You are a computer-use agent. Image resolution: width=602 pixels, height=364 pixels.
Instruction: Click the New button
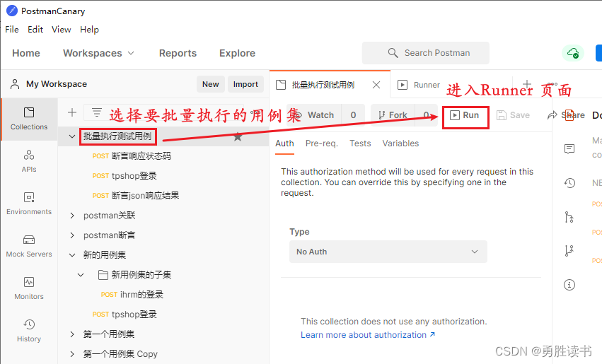tap(211, 84)
